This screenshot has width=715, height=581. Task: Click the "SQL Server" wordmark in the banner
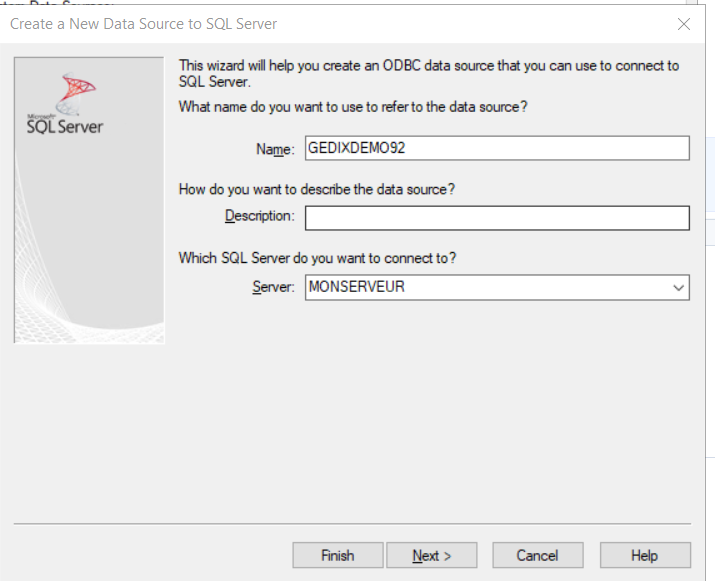(65, 126)
